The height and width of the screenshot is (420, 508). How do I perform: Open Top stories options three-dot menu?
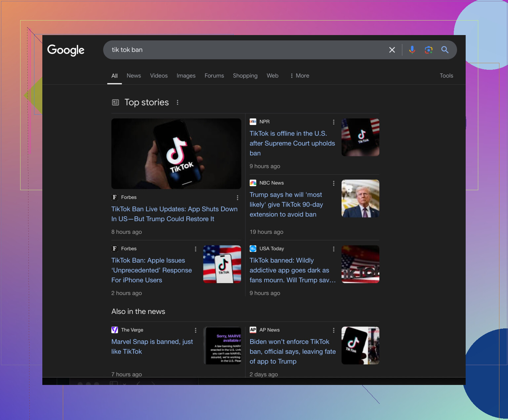pos(178,103)
